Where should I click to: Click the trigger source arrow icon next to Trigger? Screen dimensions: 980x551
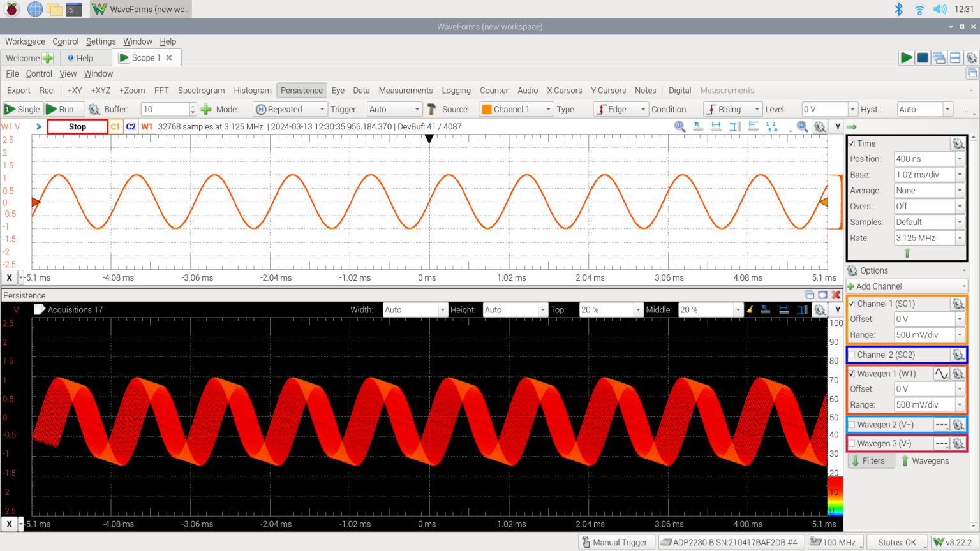click(432, 109)
